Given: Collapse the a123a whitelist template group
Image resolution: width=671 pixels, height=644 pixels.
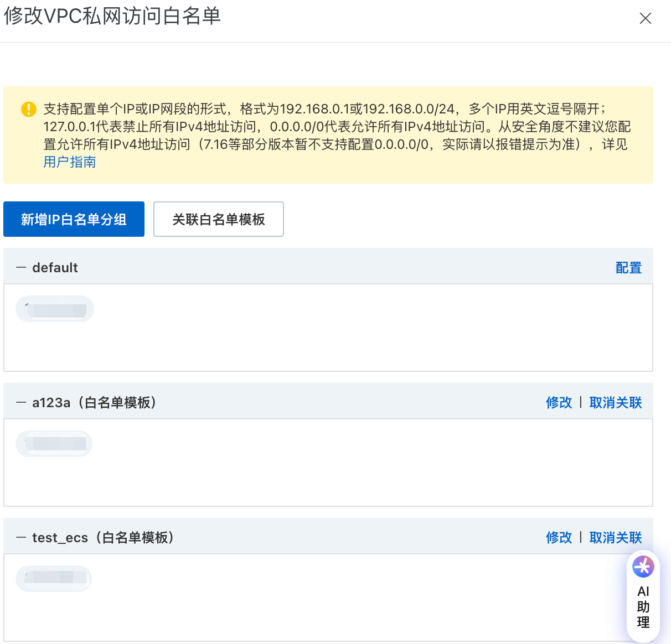Looking at the screenshot, I should 21,403.
